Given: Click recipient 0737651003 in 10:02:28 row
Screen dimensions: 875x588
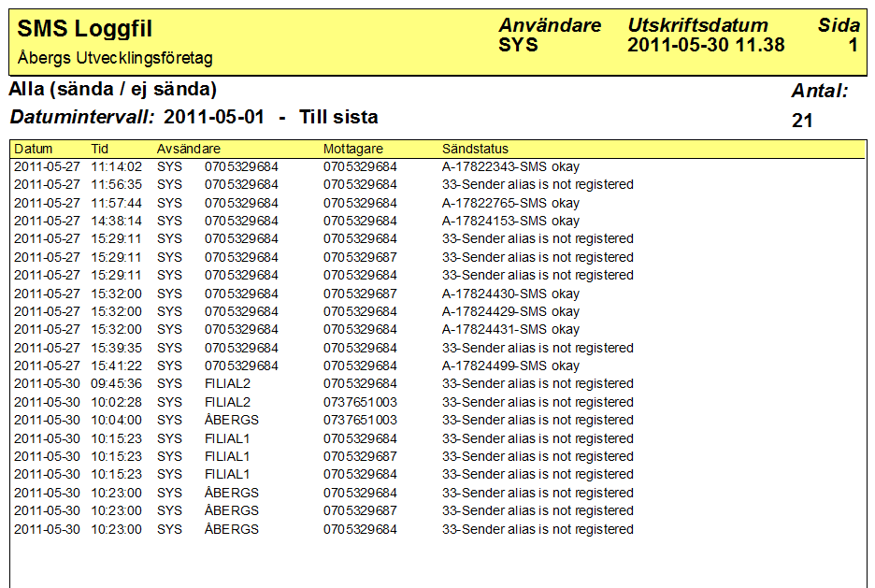Looking at the screenshot, I should (360, 402).
